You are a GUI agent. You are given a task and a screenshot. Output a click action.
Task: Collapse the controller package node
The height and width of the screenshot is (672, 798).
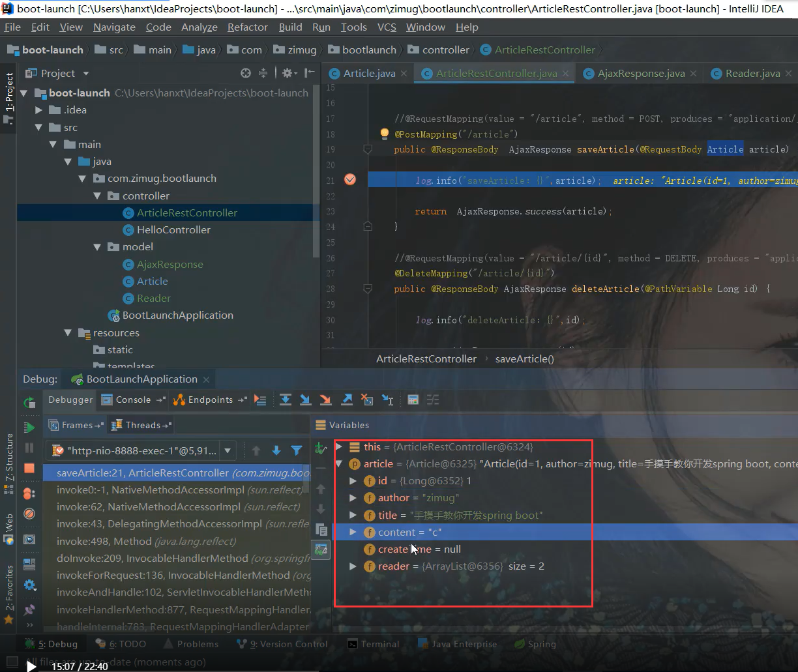97,196
